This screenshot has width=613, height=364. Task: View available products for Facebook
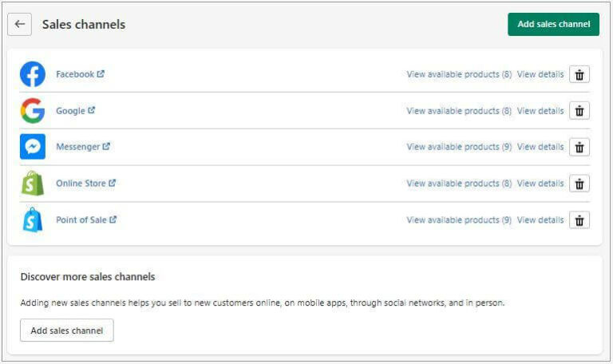(x=459, y=74)
